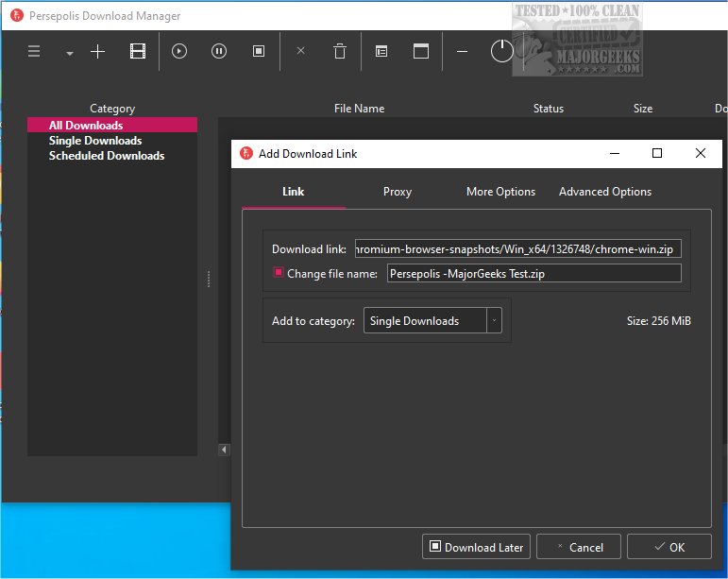Open the hamburger menu in the toolbar
The height and width of the screenshot is (579, 728).
pos(34,52)
